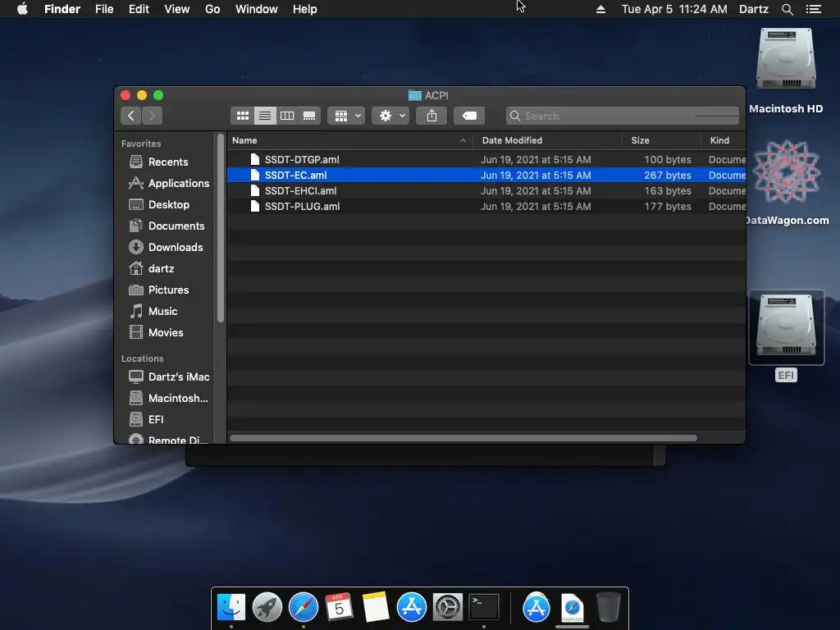Screen dimensions: 840x630
Task: Click the Edit Tags toolbar button
Action: point(469,116)
